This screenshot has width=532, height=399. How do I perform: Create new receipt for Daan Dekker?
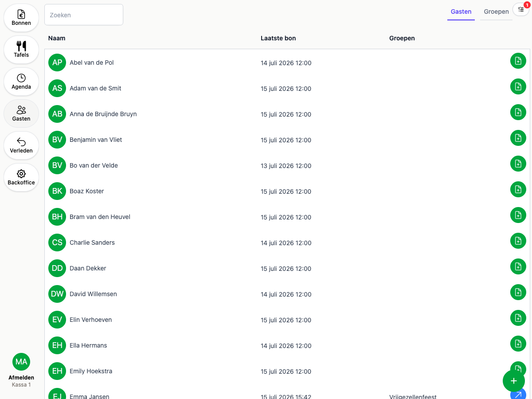(x=518, y=266)
